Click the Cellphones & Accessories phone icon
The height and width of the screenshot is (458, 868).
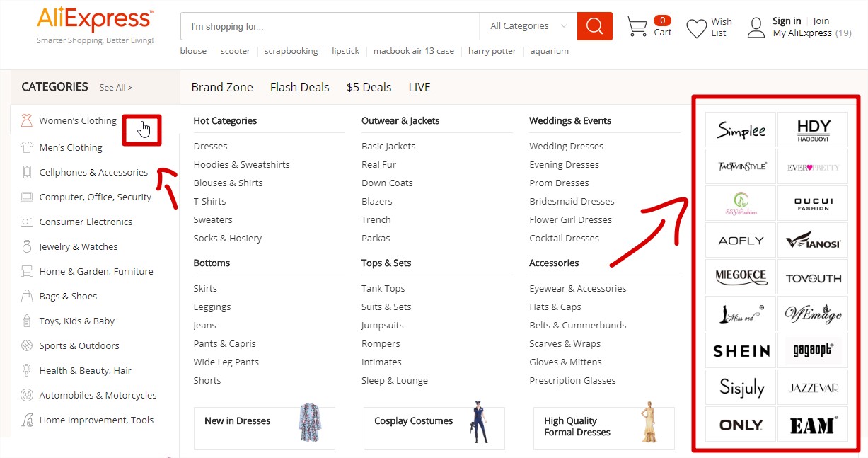pyautogui.click(x=27, y=172)
